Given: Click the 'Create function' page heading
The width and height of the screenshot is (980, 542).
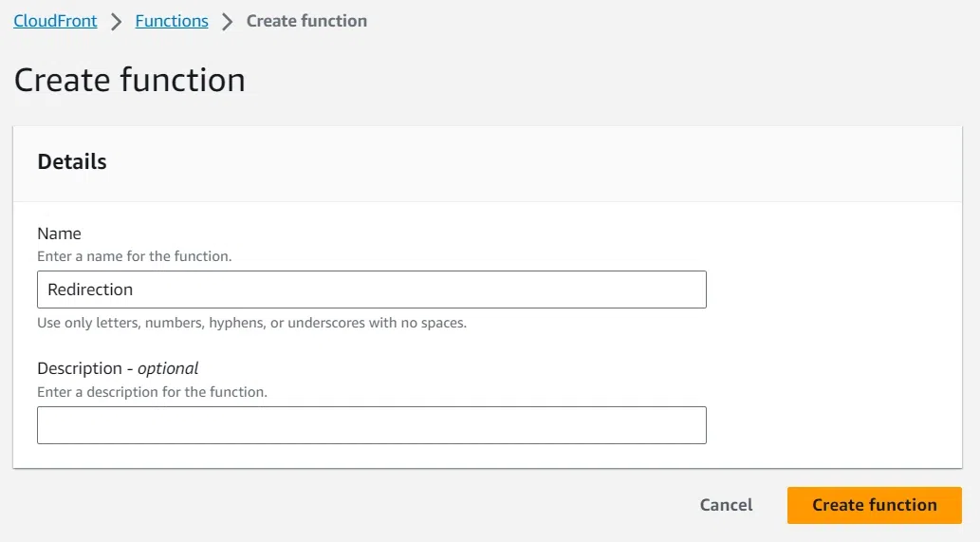Looking at the screenshot, I should tap(130, 80).
